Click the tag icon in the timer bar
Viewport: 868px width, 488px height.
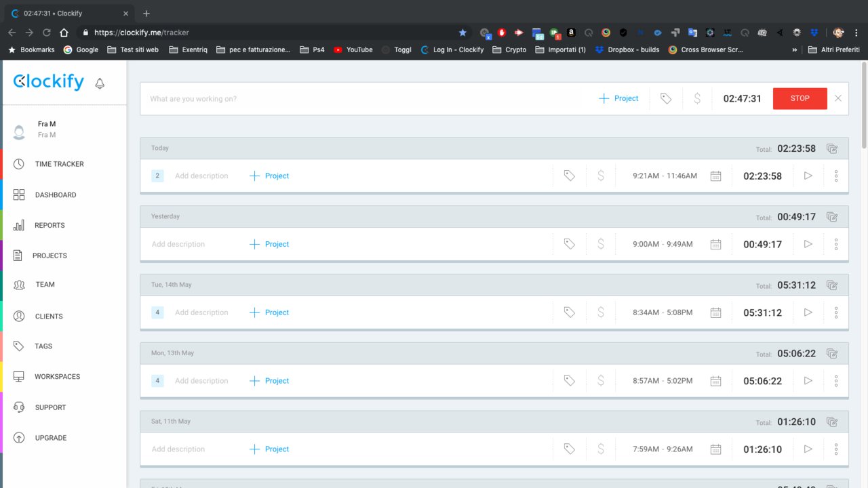click(x=666, y=98)
